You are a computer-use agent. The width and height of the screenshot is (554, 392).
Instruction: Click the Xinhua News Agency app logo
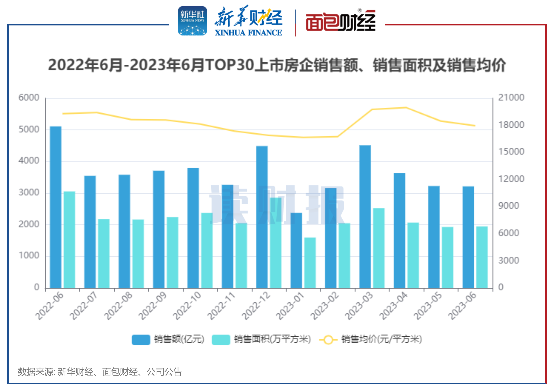(192, 21)
